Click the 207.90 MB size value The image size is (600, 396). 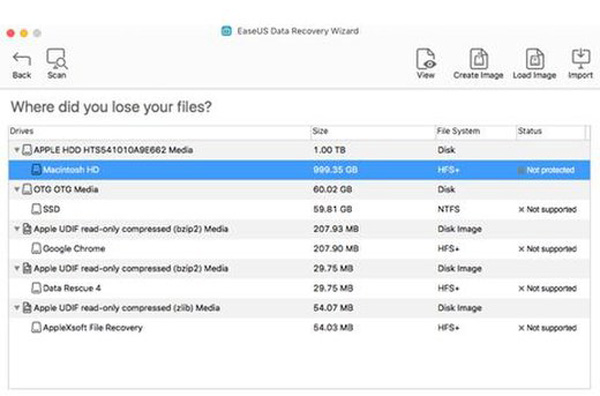click(336, 249)
